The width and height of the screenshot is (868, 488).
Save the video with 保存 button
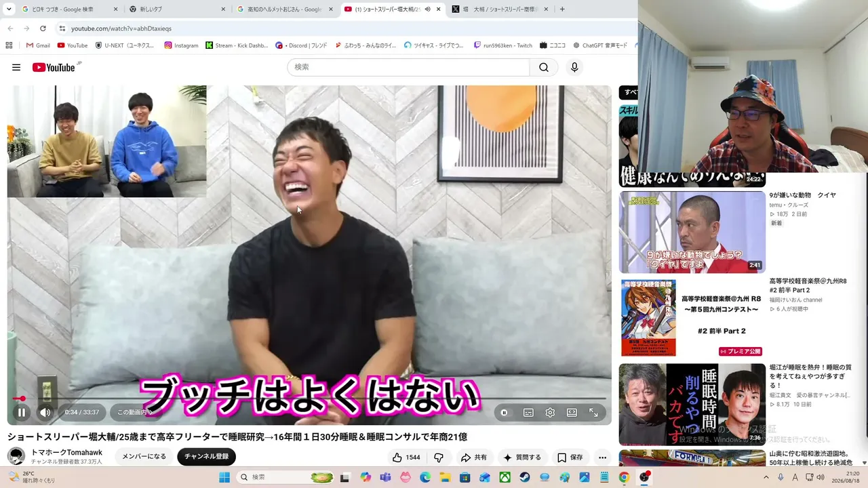pos(570,457)
